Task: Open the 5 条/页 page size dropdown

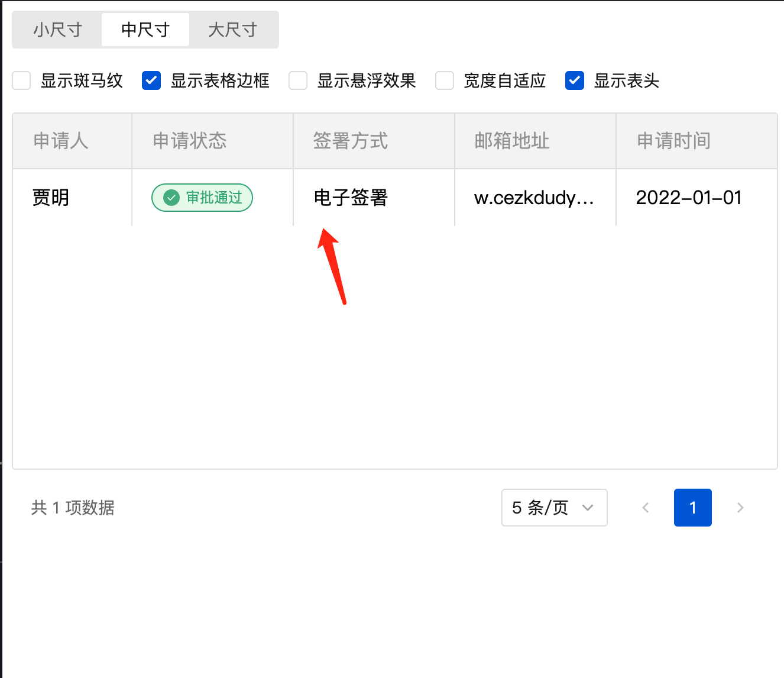Action: pos(554,508)
